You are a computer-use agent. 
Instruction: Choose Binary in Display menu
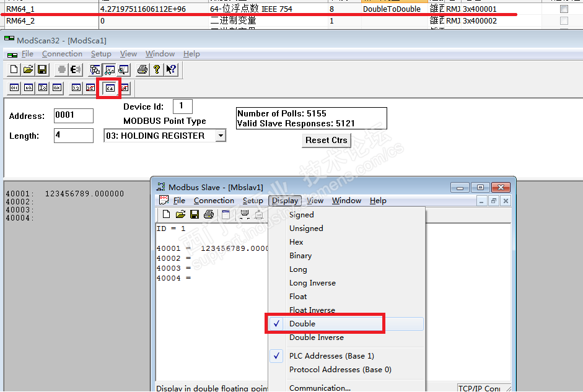click(346, 256)
